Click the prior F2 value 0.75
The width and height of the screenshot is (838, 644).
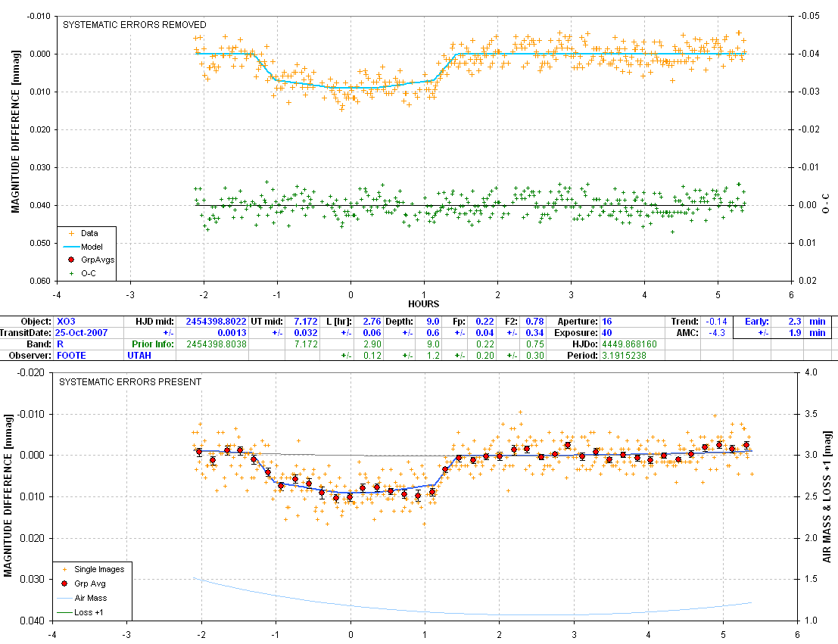[535, 344]
